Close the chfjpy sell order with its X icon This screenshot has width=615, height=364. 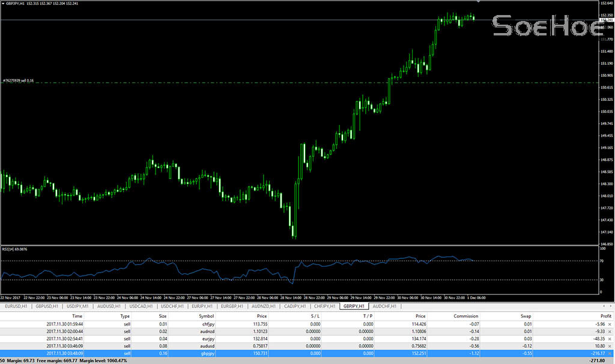click(610, 324)
